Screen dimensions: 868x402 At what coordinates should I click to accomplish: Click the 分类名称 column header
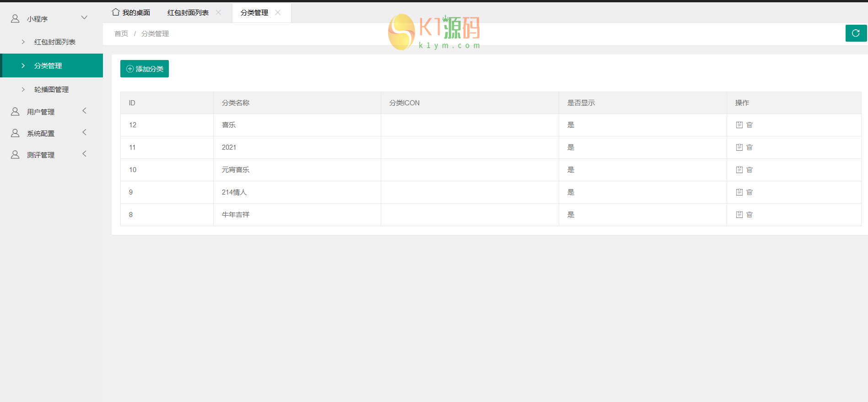(x=297, y=103)
